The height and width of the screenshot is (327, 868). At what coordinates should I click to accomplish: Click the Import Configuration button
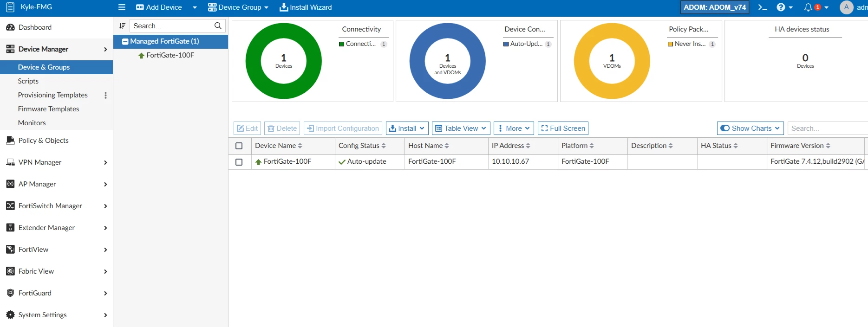pyautogui.click(x=343, y=128)
